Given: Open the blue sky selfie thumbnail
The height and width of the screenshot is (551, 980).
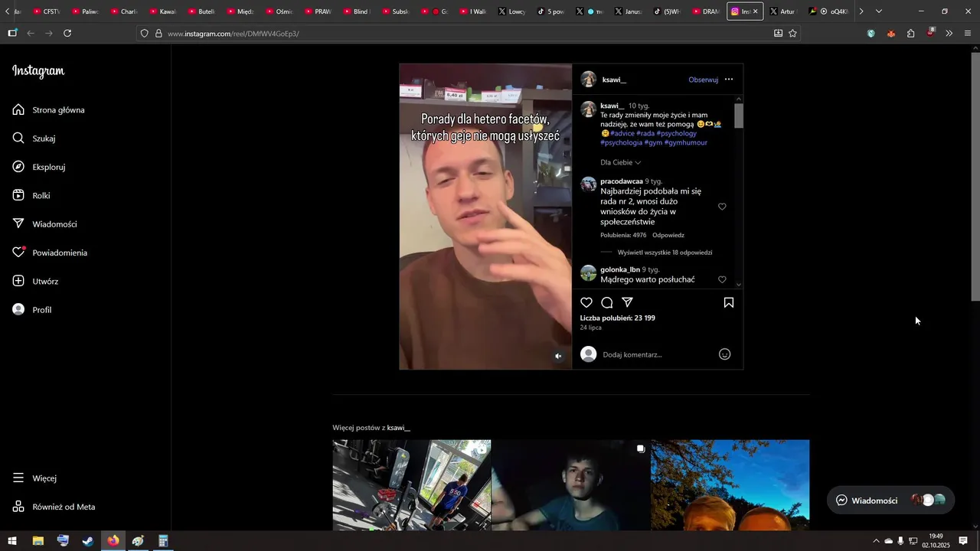Looking at the screenshot, I should (730, 485).
